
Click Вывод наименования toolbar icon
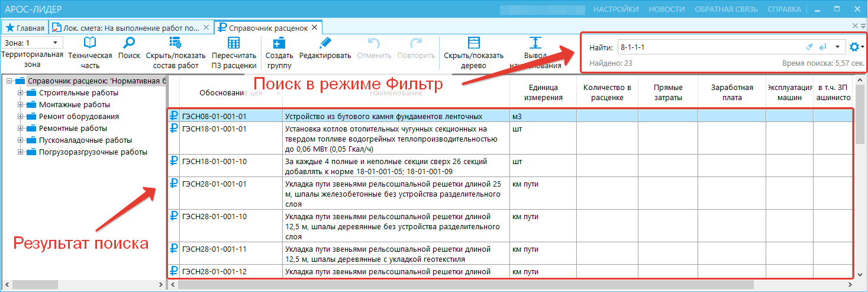pos(535,43)
